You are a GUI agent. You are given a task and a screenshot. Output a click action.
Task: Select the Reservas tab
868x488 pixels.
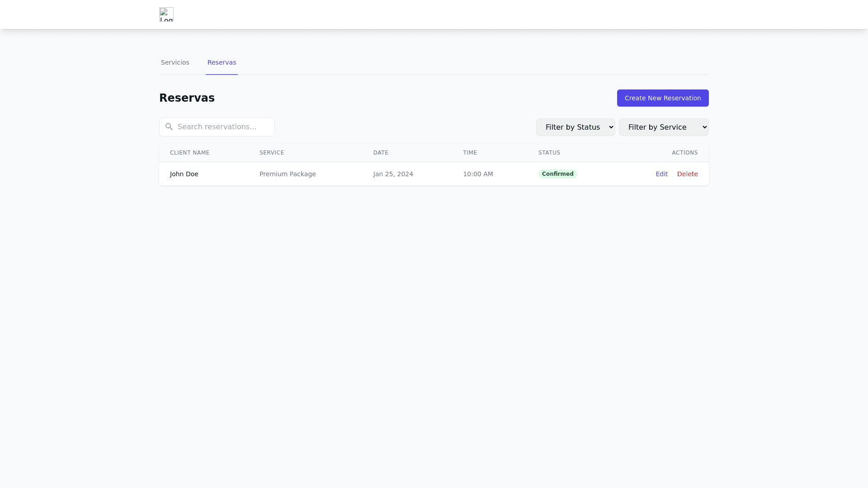point(222,63)
